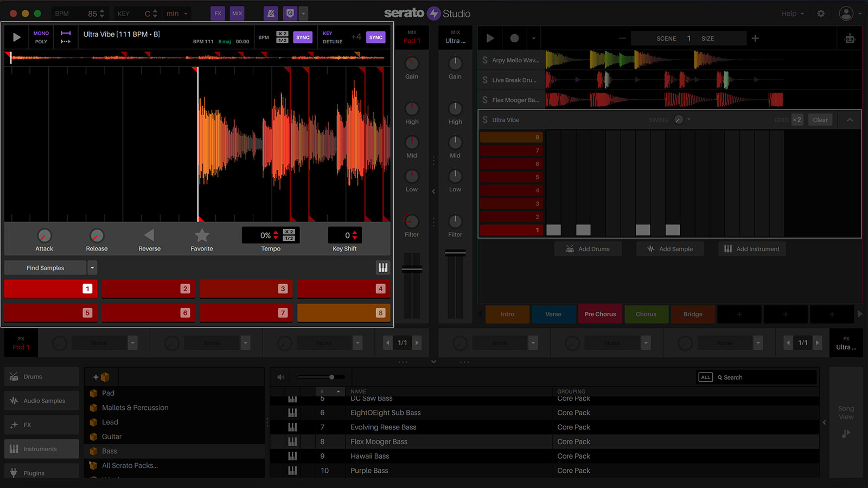Open the Find Samples dropdown arrow

tap(92, 268)
